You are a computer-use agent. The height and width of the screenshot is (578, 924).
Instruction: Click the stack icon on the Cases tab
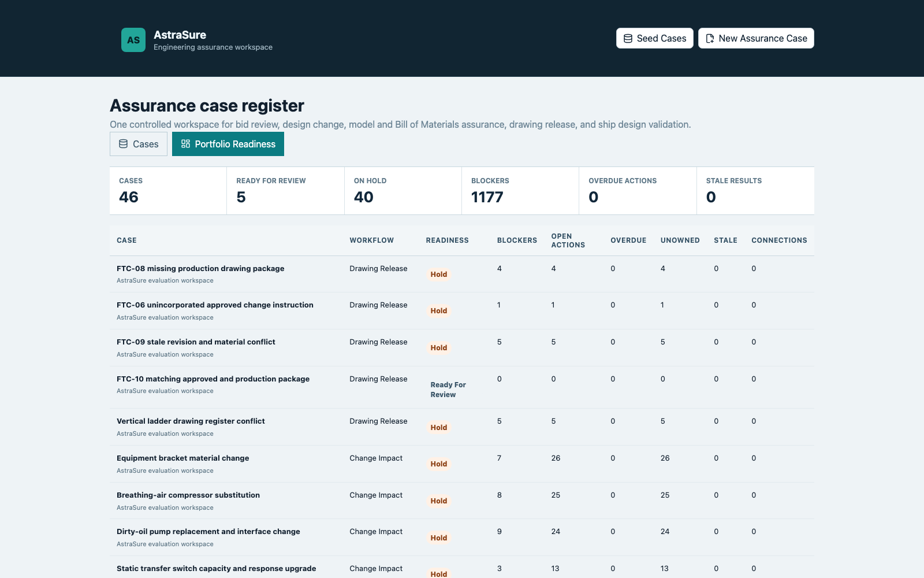(123, 144)
